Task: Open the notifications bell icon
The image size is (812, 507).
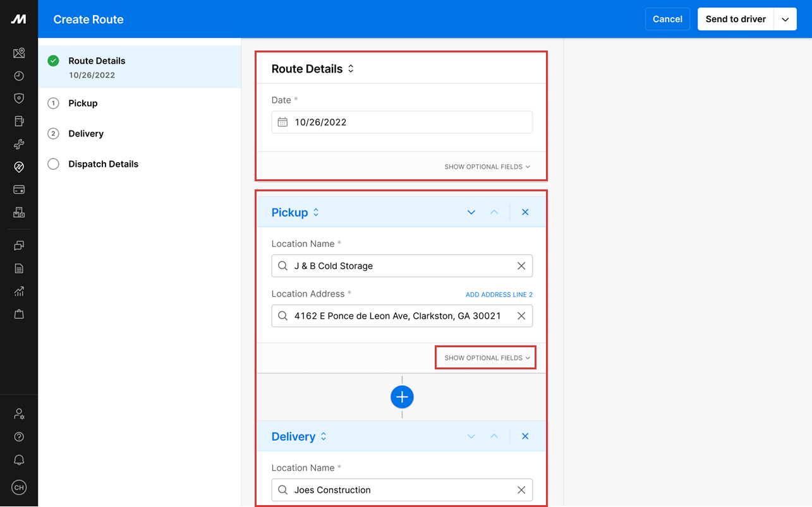Action: pyautogui.click(x=19, y=460)
